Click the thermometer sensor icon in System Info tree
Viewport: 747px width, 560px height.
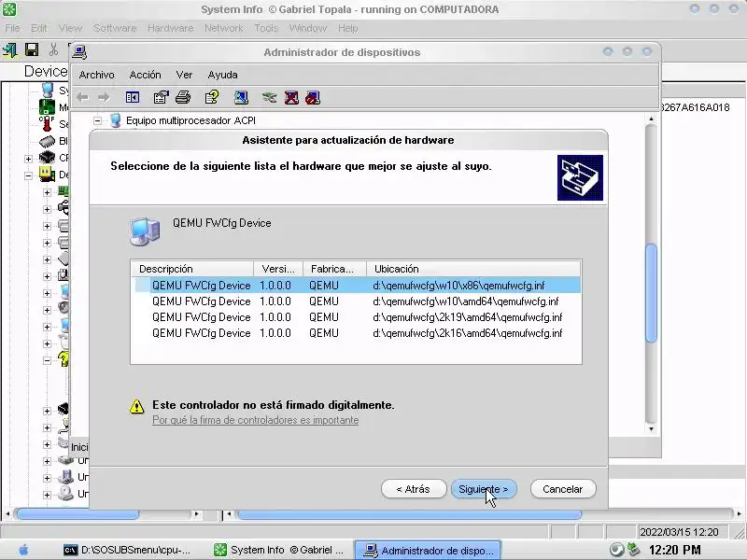pyautogui.click(x=47, y=124)
